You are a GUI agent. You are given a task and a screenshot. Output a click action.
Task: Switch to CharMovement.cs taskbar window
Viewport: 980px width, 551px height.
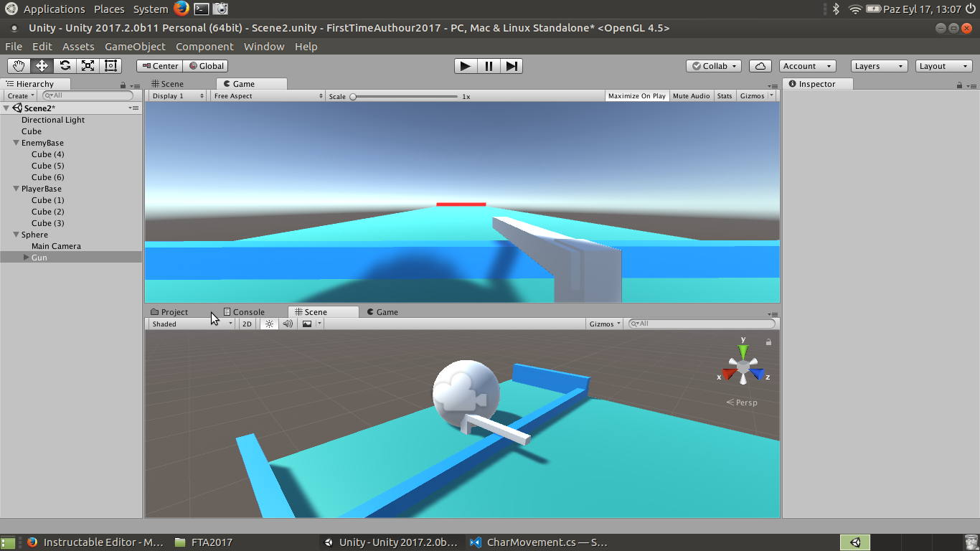539,542
